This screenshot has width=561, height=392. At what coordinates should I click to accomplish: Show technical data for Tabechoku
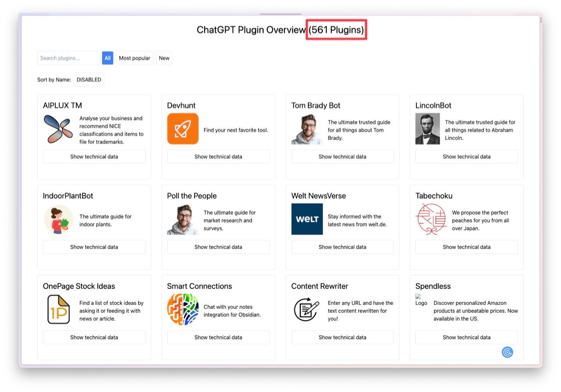tap(467, 247)
